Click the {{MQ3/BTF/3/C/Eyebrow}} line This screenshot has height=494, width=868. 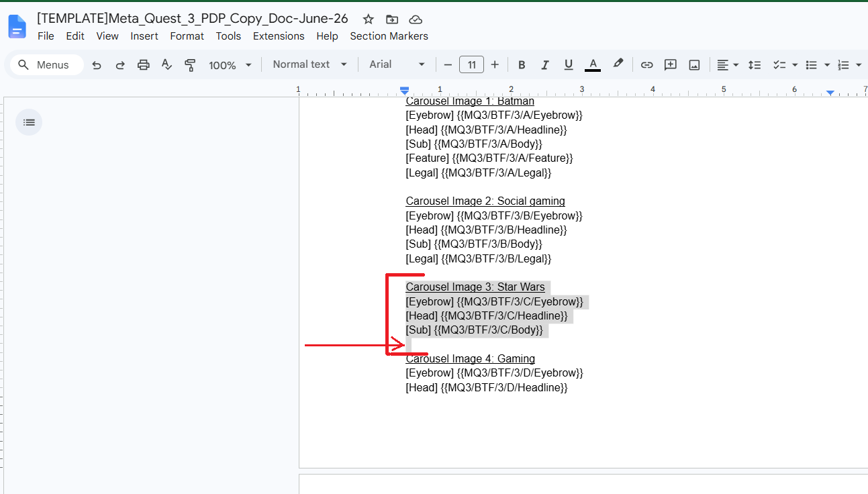(x=494, y=302)
